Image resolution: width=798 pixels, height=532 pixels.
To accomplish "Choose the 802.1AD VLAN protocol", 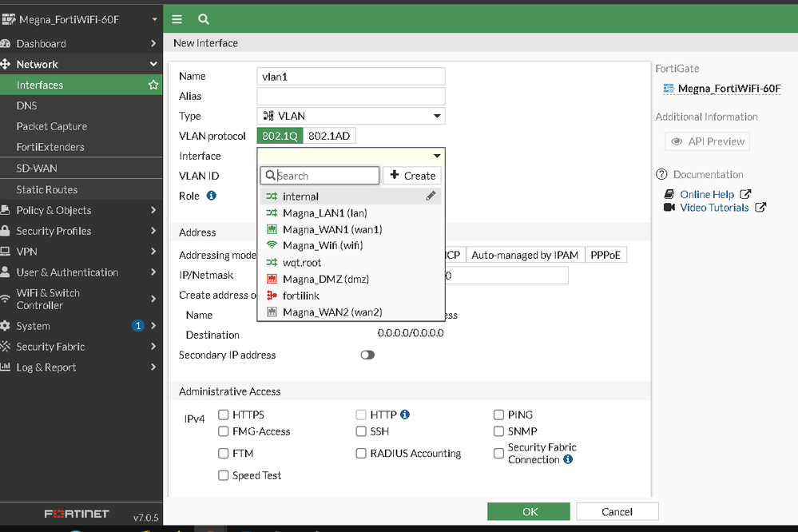I will tap(329, 136).
